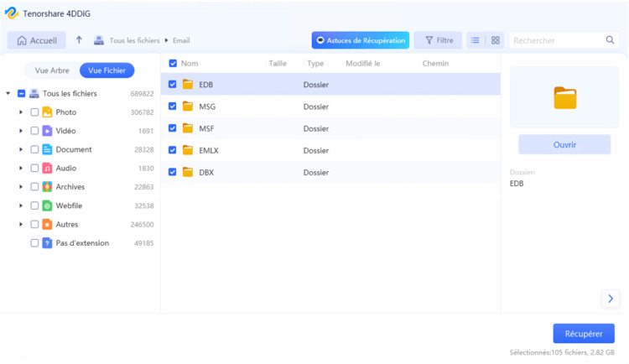Click the Ouvrir button

(564, 145)
